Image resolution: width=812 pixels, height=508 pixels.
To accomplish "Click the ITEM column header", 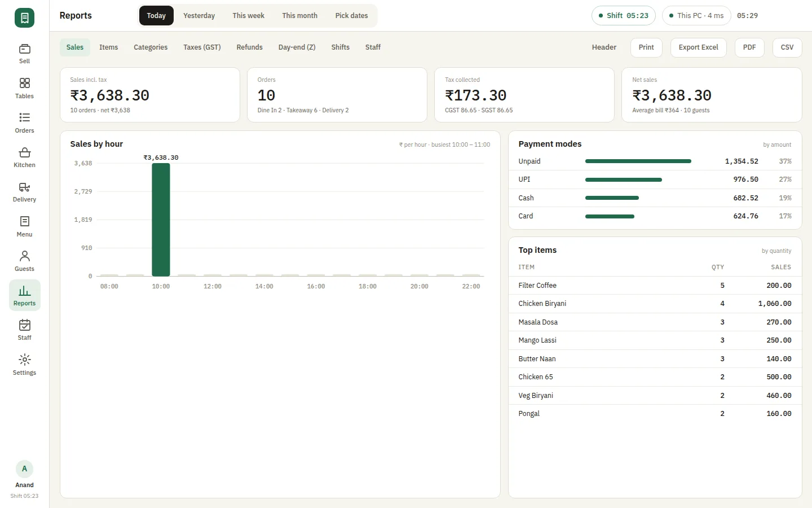I will coord(526,268).
